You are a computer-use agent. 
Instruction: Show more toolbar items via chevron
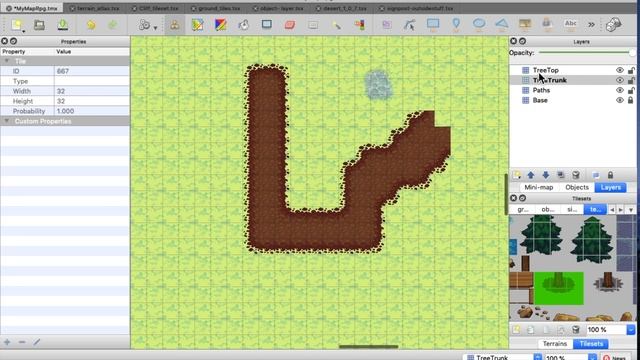click(591, 25)
